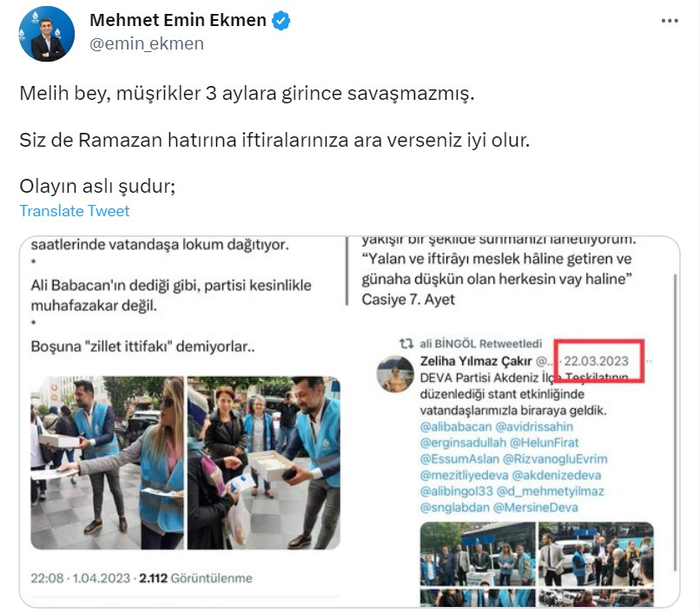700x613 pixels.
Task: Open left photo of woman handing box
Action: pyautogui.click(x=107, y=463)
